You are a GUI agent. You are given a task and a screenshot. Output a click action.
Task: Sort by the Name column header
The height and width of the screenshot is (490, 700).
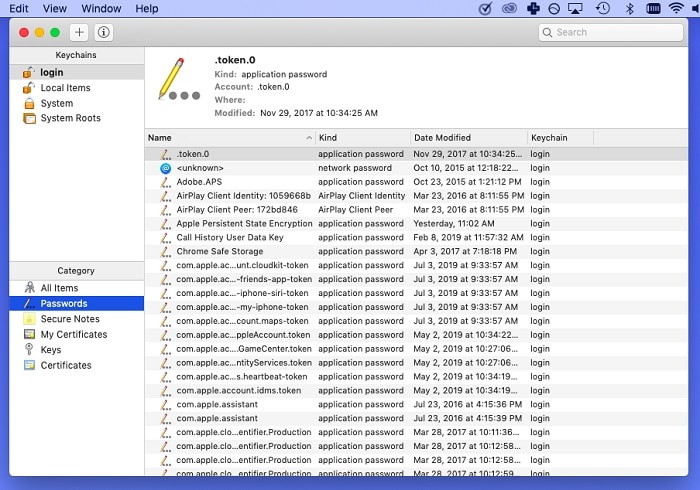(230, 138)
